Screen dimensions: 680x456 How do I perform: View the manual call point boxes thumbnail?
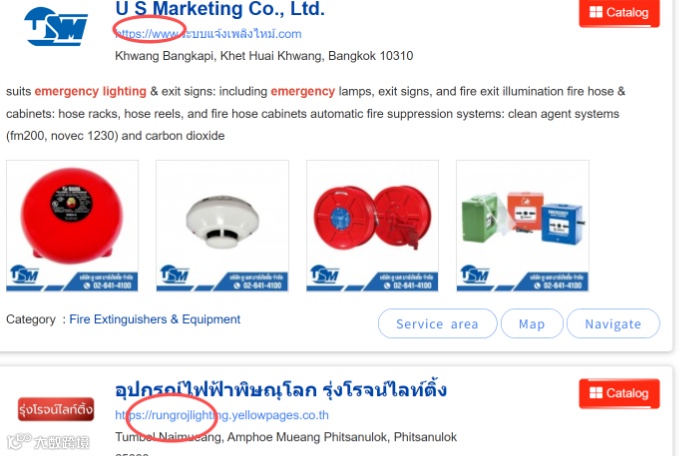(523, 226)
